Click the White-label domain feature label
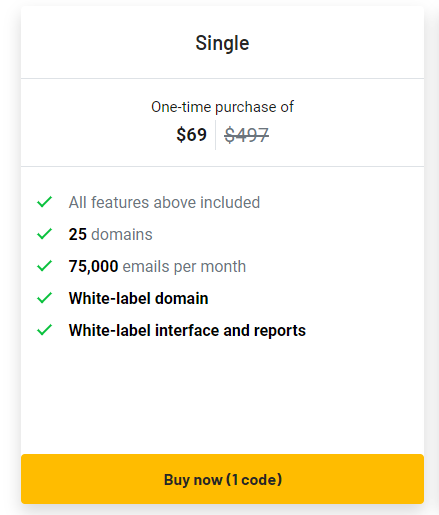Screen dimensions: 439x515 pos(139,298)
